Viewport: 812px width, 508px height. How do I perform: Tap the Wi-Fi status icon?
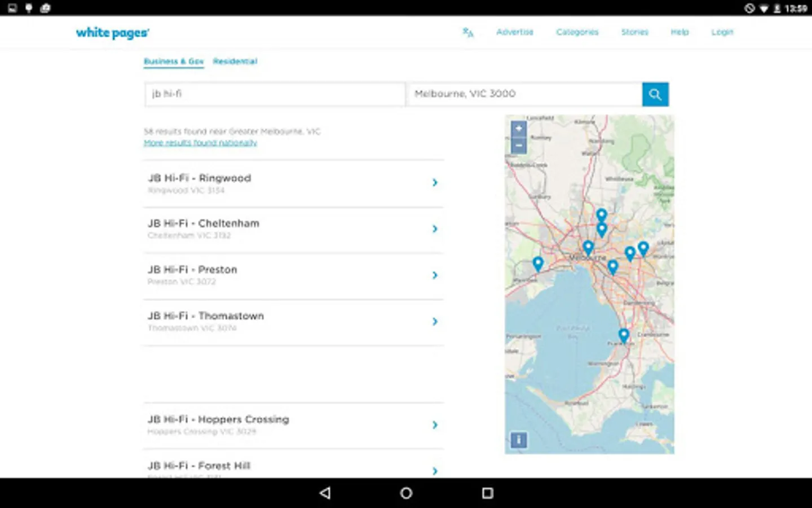[764, 8]
